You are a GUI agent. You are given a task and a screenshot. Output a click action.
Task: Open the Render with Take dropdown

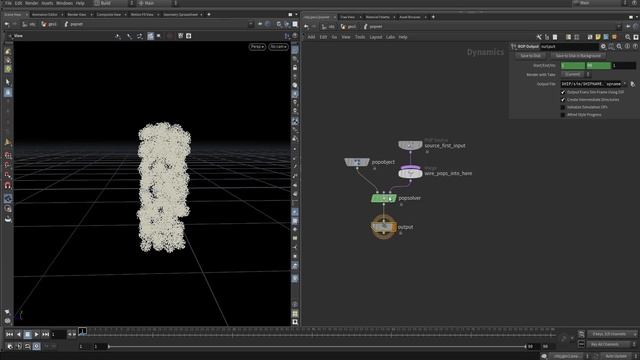[x=576, y=75]
